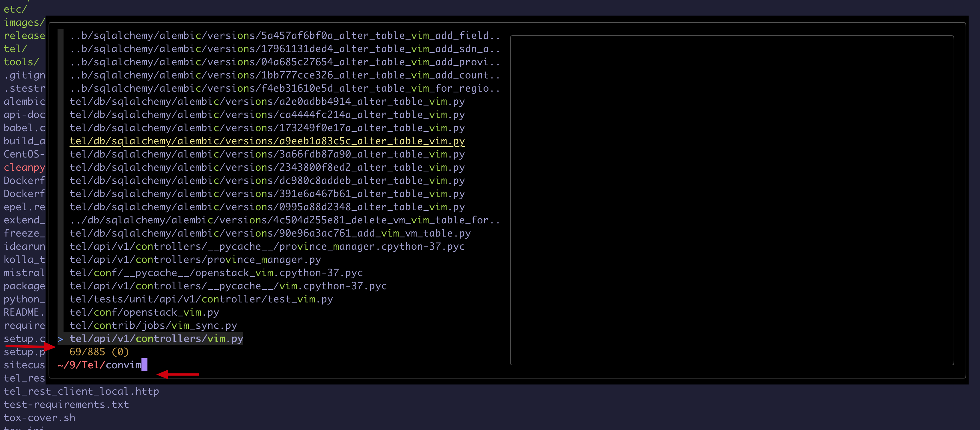Select the province_manager.py result line
The image size is (980, 430).
[195, 260]
